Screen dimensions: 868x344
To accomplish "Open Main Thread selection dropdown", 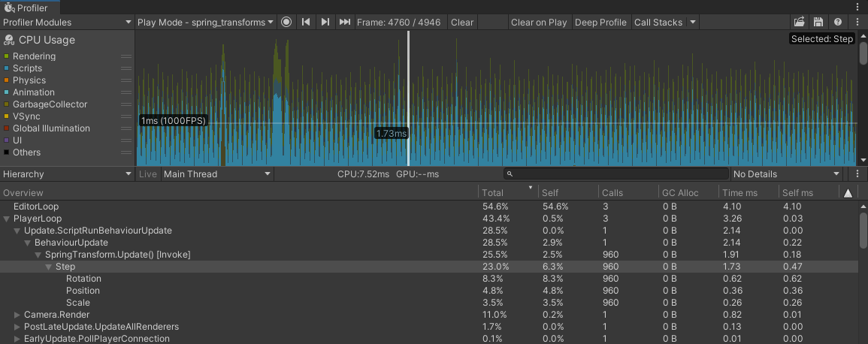I will pos(217,174).
